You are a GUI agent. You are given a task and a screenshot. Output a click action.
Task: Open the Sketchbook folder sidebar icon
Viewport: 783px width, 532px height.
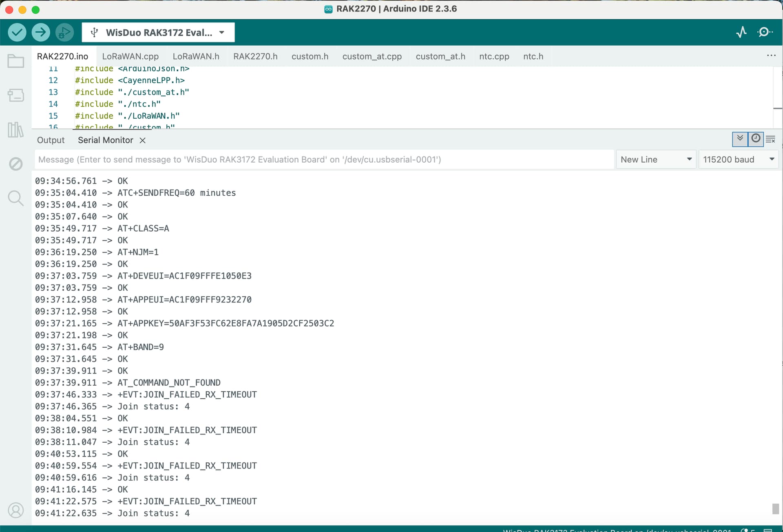[15, 62]
